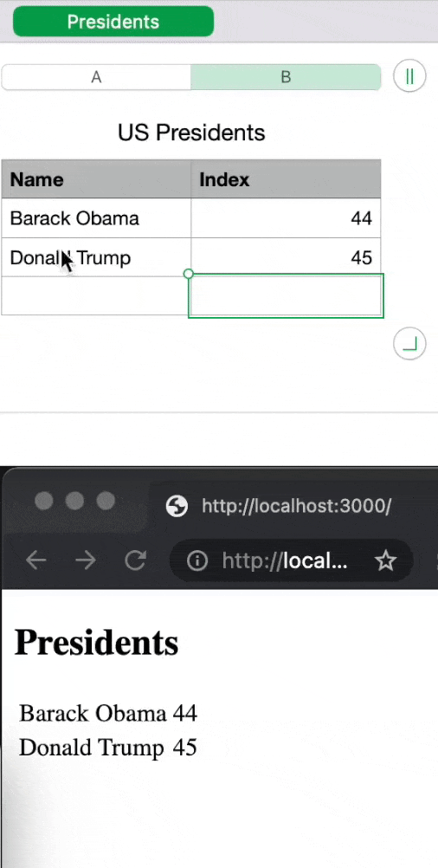The width and height of the screenshot is (438, 868).
Task: Select the US Presidents table title
Action: coord(191,133)
